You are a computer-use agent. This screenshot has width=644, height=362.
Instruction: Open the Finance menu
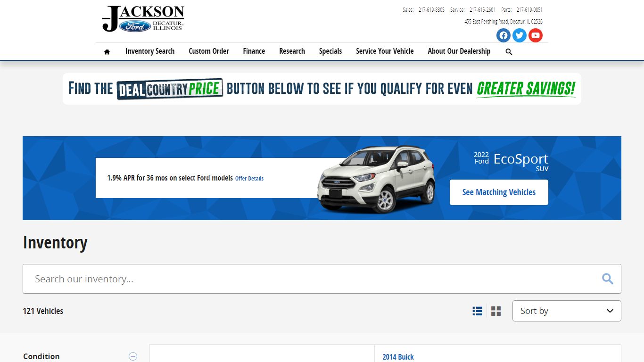pyautogui.click(x=254, y=51)
